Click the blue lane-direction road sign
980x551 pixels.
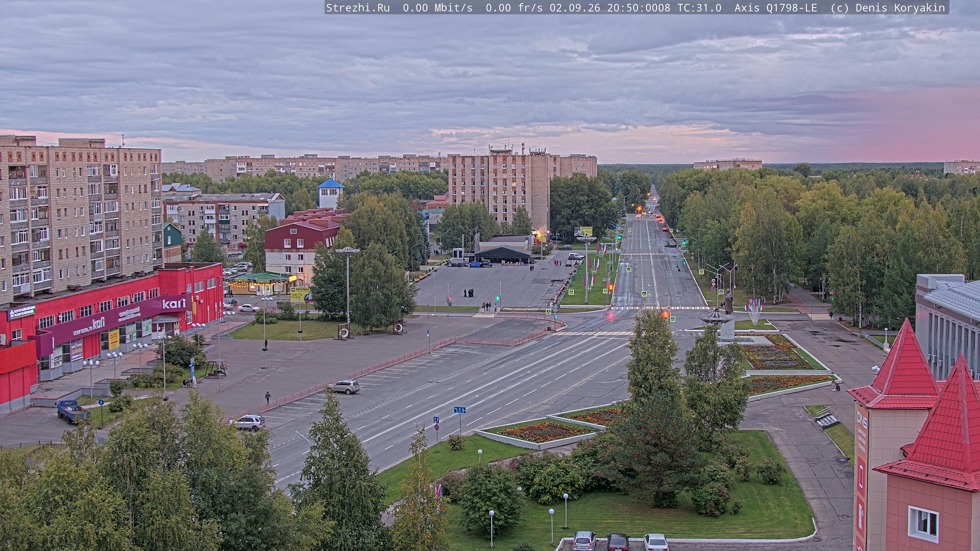point(460,410)
